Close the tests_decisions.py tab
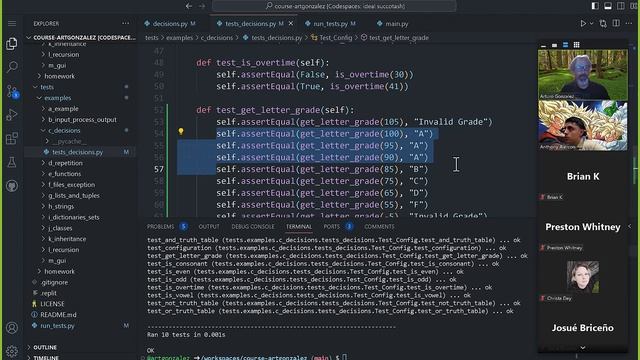This screenshot has height=360, width=640. [x=291, y=24]
